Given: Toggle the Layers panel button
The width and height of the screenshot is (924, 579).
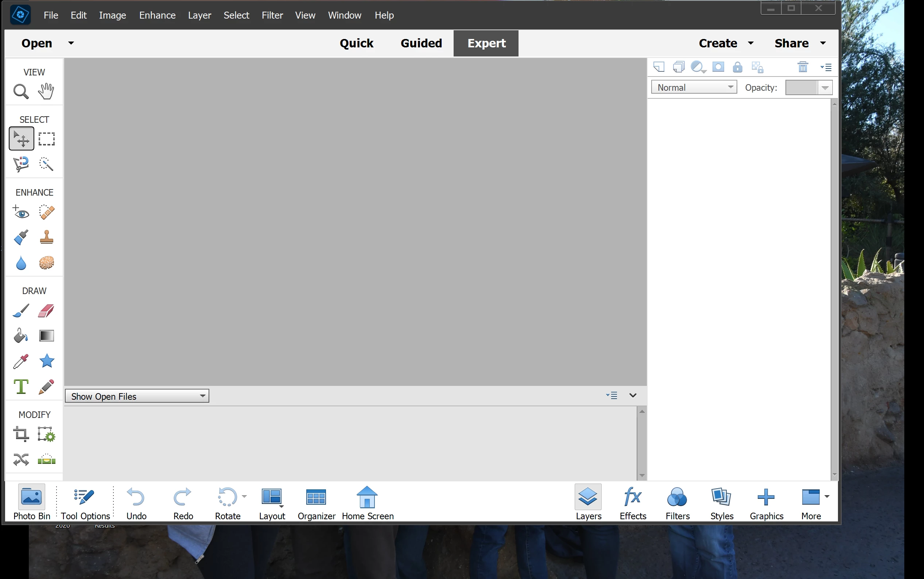Looking at the screenshot, I should click(x=588, y=502).
